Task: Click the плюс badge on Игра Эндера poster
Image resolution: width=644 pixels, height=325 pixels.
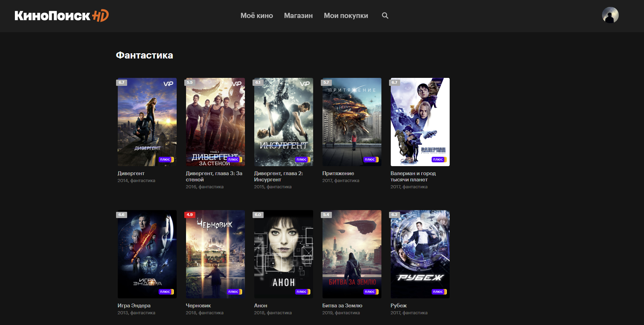Action: tap(166, 292)
